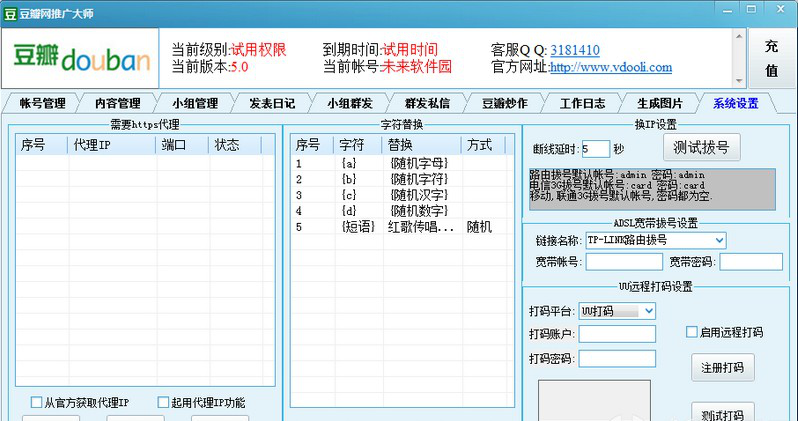Open the 小组管理 tab

click(x=195, y=103)
